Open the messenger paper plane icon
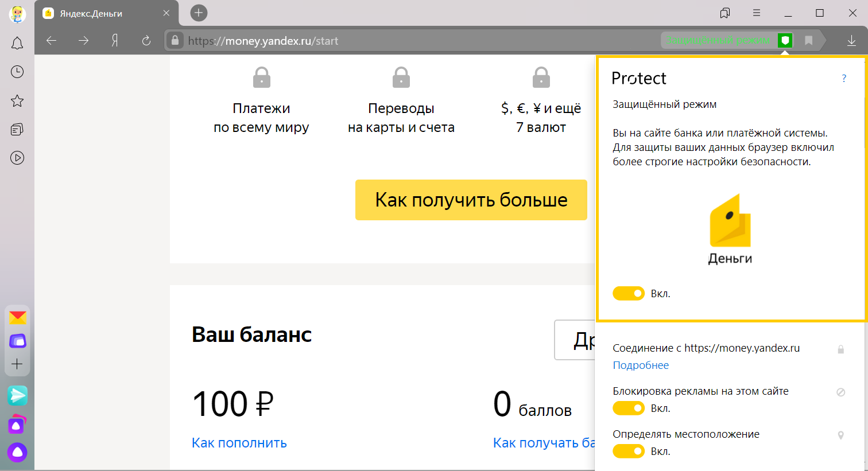 (17, 395)
